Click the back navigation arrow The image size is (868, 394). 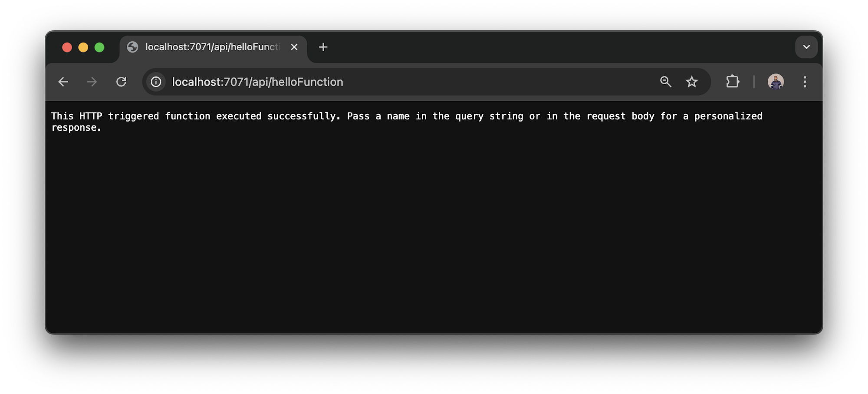click(x=63, y=82)
